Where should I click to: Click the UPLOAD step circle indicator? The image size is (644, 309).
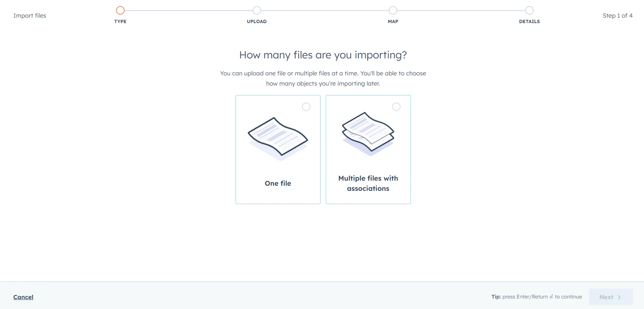(x=257, y=10)
